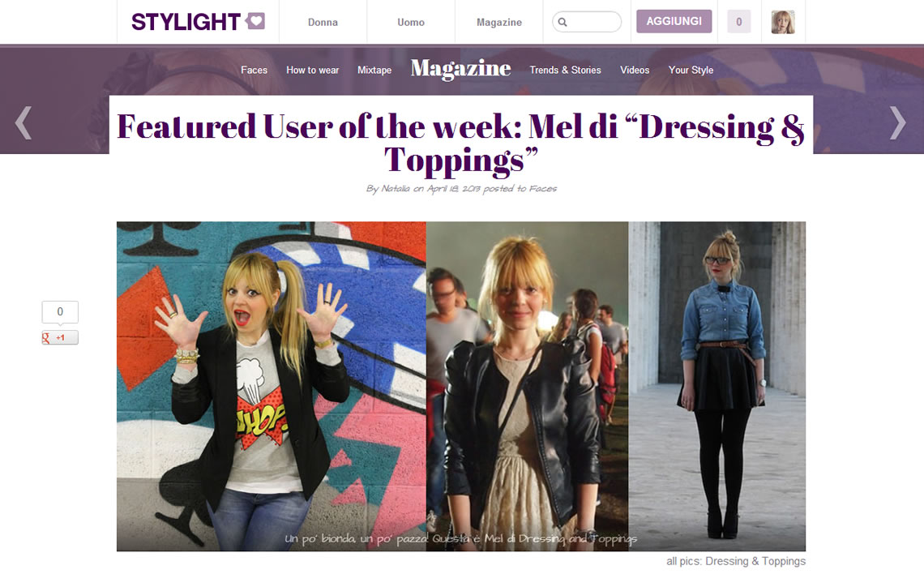Image resolution: width=924 pixels, height=574 pixels.
Task: Open the Mixtape section
Action: point(374,71)
